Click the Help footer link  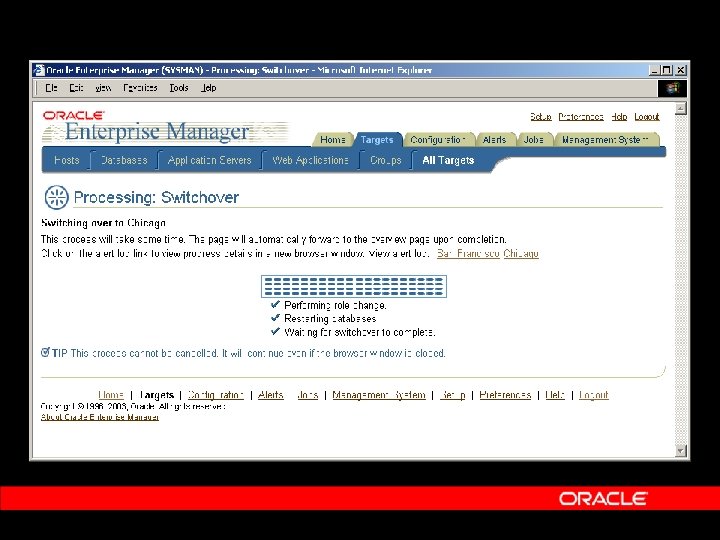[555, 395]
